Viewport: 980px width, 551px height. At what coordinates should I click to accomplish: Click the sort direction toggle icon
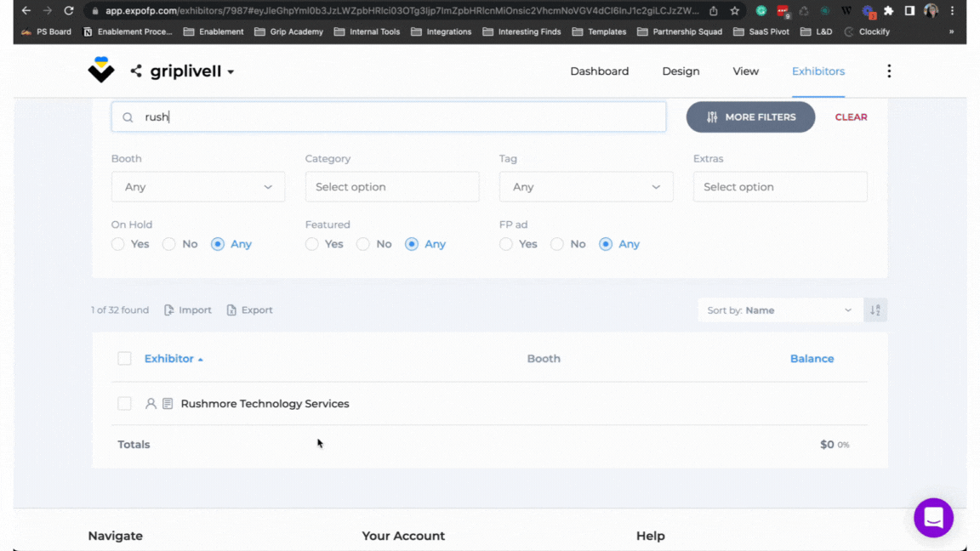point(875,310)
